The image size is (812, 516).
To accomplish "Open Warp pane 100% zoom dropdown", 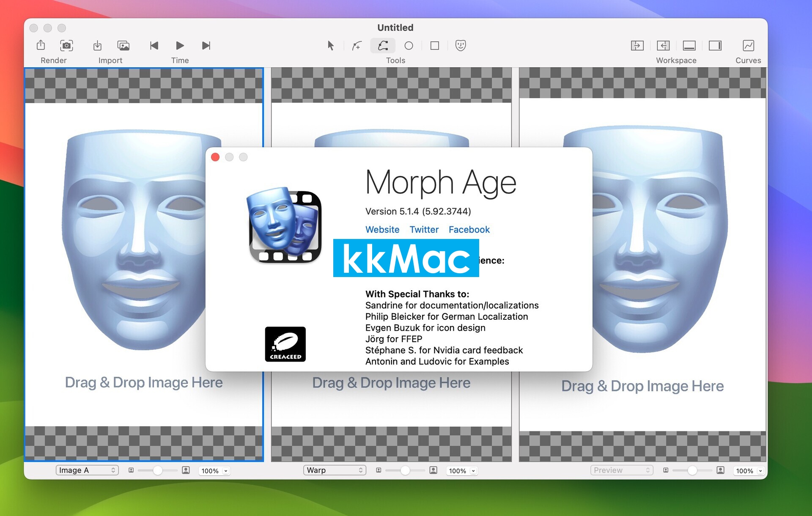I will click(462, 471).
